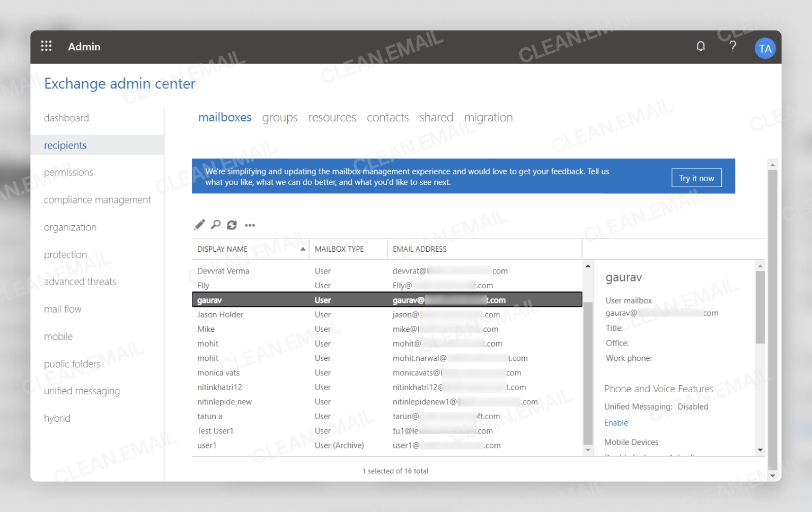Select the Jason Holder mailbox row
The width and height of the screenshot is (812, 512).
point(387,315)
